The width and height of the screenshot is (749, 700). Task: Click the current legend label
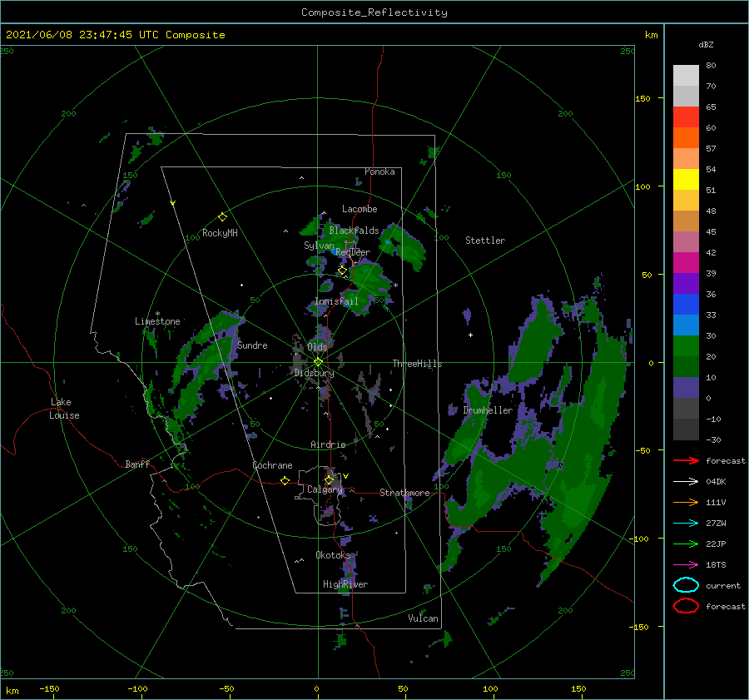click(x=723, y=586)
